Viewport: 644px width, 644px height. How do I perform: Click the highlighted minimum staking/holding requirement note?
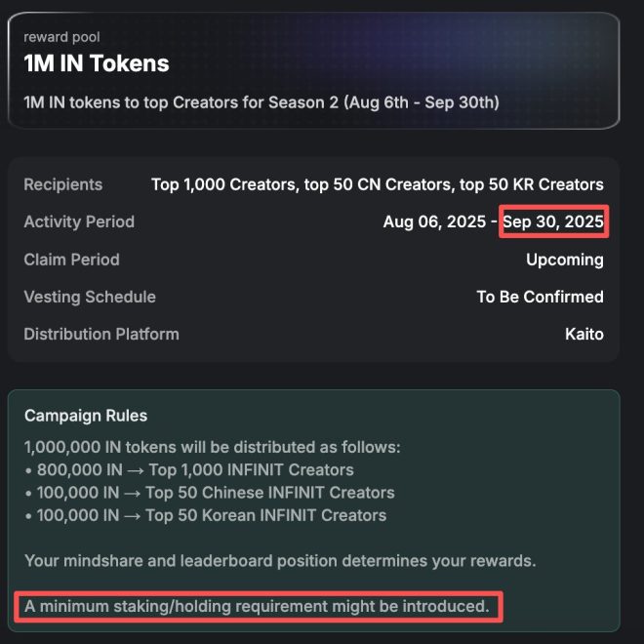[257, 606]
